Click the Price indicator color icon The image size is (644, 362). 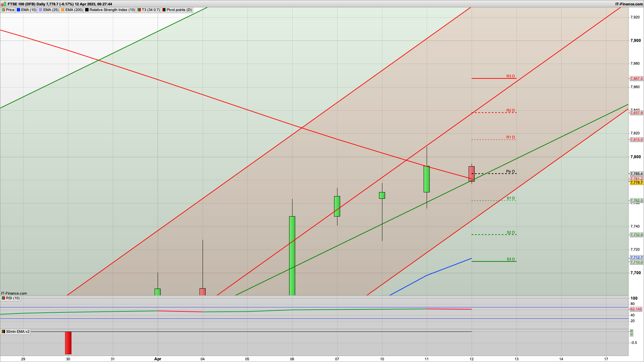(x=3, y=10)
